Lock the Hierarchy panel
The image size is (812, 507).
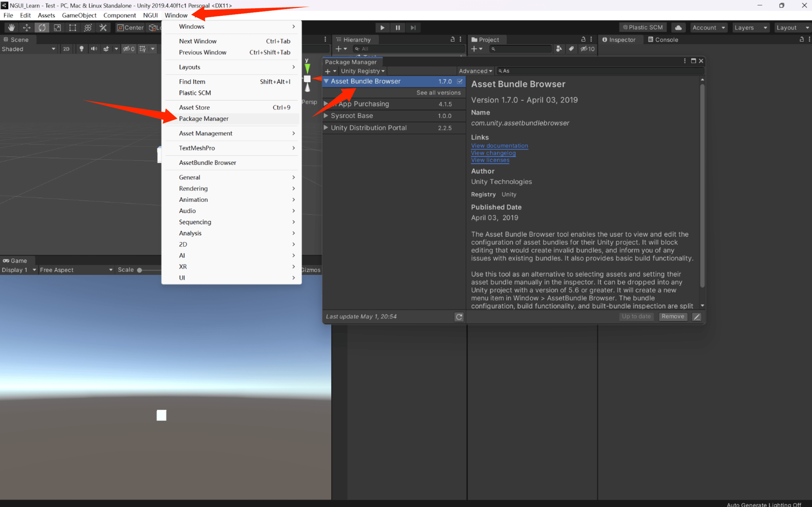453,39
